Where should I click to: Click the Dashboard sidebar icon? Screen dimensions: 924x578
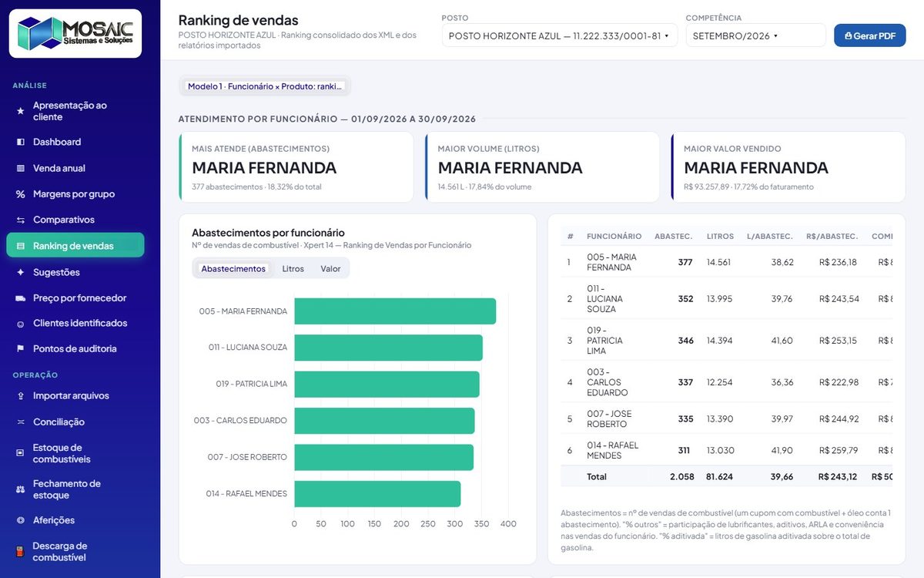coord(21,142)
